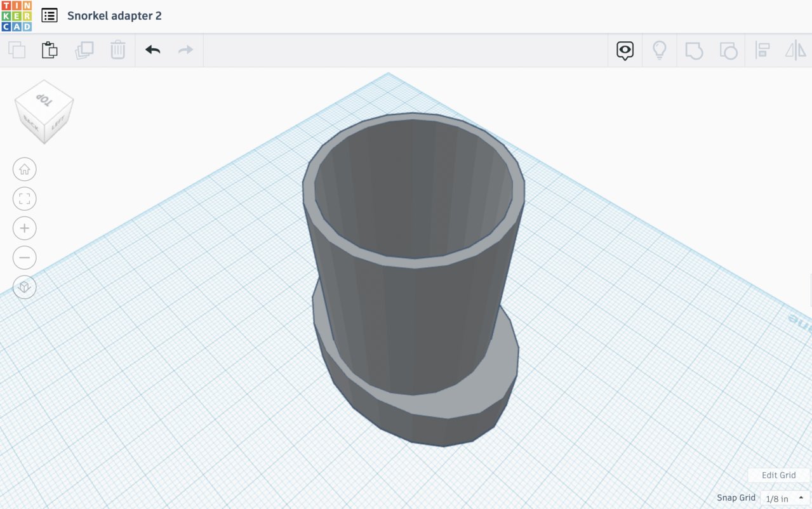The height and width of the screenshot is (509, 812).
Task: Click the Delete trash icon
Action: [x=117, y=50]
